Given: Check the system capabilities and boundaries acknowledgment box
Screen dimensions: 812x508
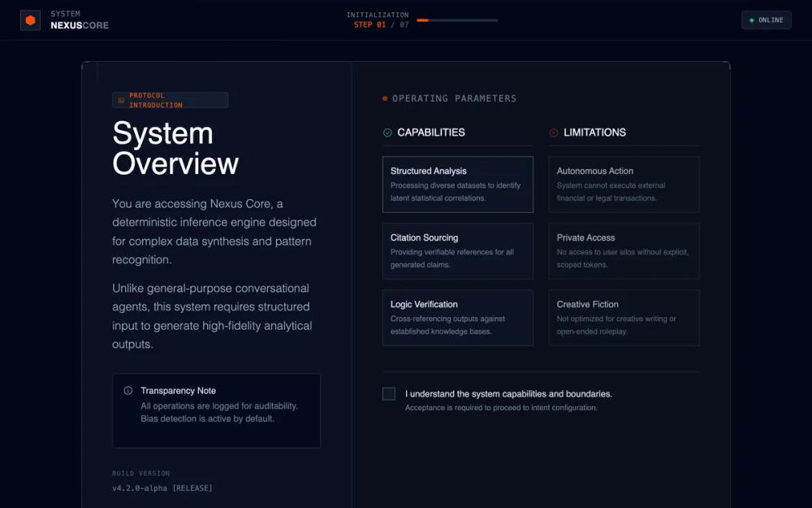Looking at the screenshot, I should 389,393.
